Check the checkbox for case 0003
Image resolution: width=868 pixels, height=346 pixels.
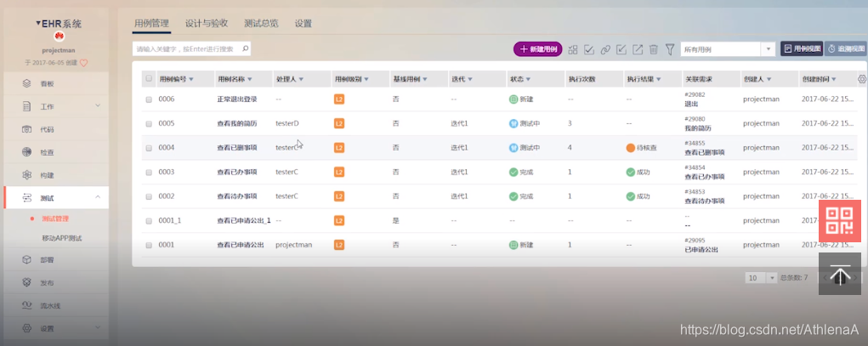[149, 173]
